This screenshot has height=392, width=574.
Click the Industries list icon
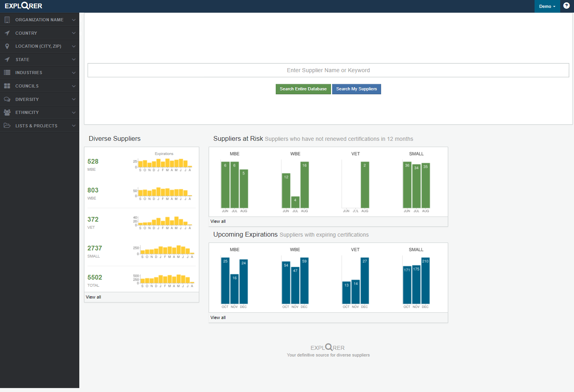7,73
